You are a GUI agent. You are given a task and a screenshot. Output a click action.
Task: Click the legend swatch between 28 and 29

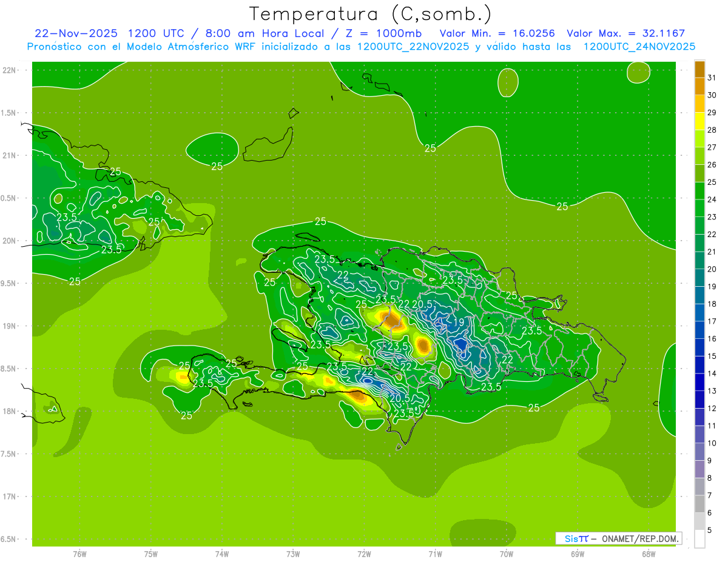pos(699,122)
